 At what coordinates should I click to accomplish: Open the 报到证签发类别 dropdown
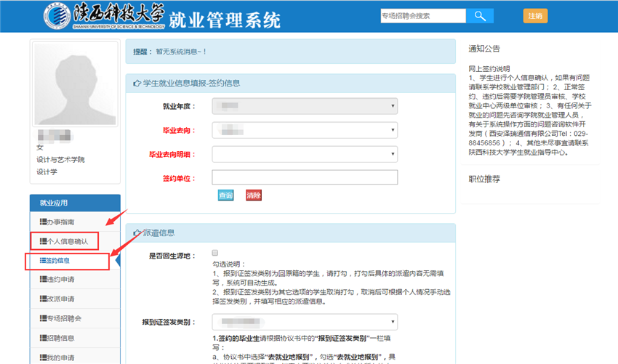tap(305, 322)
